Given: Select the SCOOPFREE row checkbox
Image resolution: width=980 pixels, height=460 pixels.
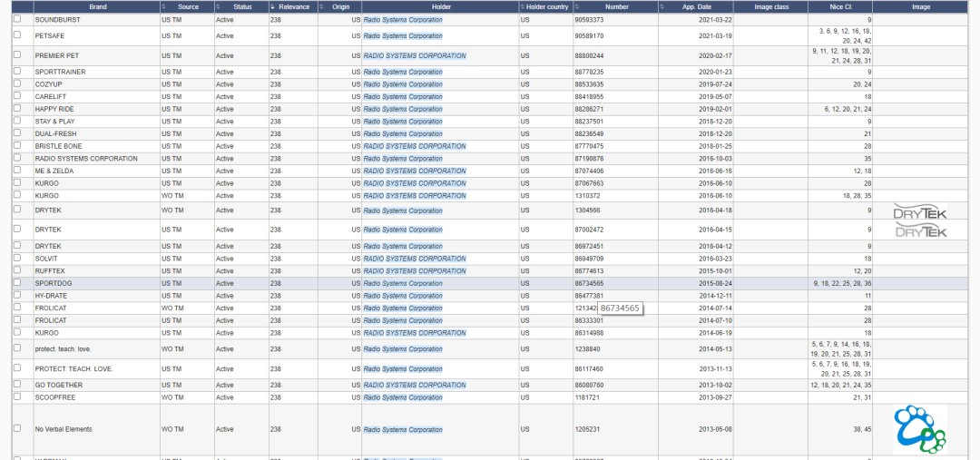Looking at the screenshot, I should (x=17, y=396).
